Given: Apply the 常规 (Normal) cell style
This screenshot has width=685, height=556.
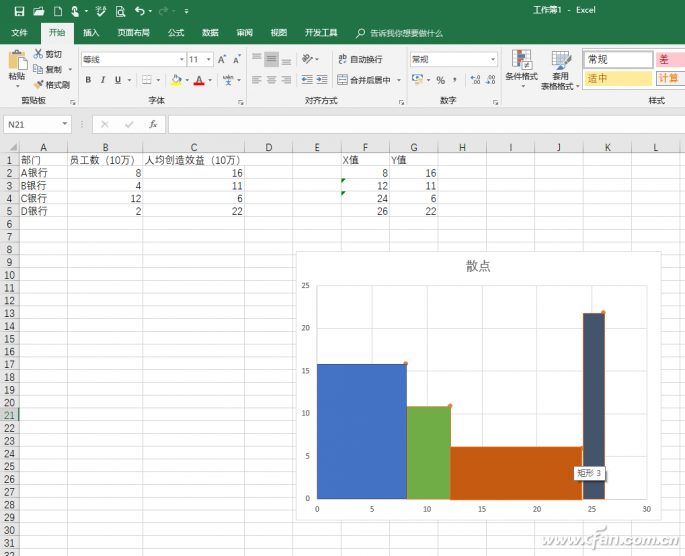Looking at the screenshot, I should (x=618, y=59).
